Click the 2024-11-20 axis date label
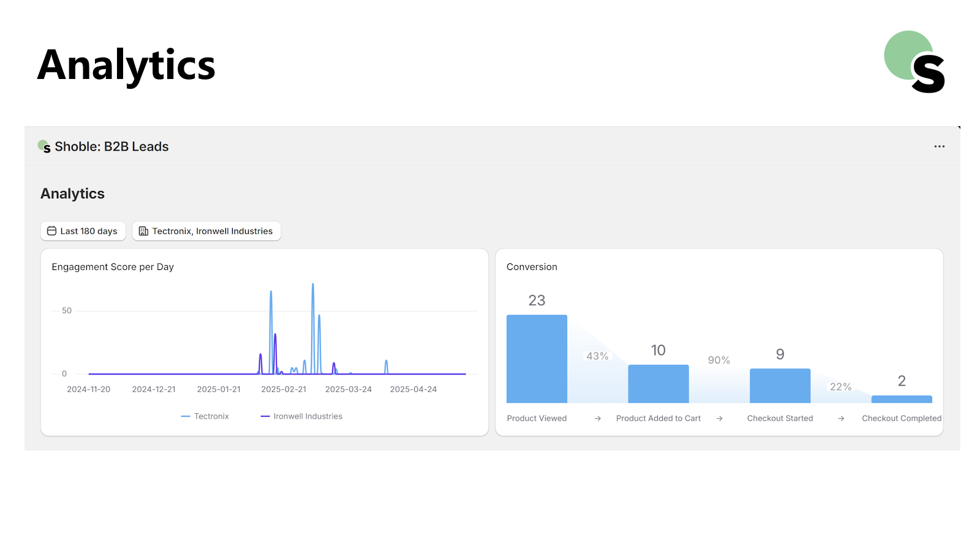 [x=89, y=389]
